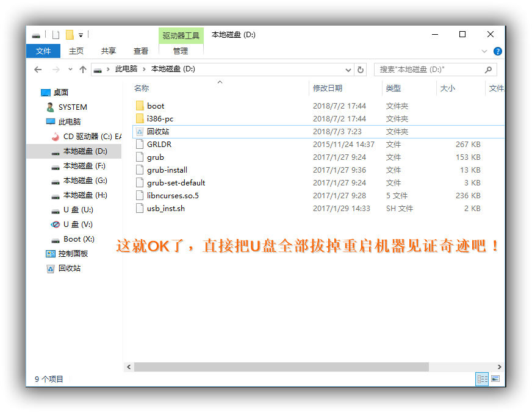Select U 盘 (V:) in the navigation pane
532x413 pixels.
[x=72, y=224]
